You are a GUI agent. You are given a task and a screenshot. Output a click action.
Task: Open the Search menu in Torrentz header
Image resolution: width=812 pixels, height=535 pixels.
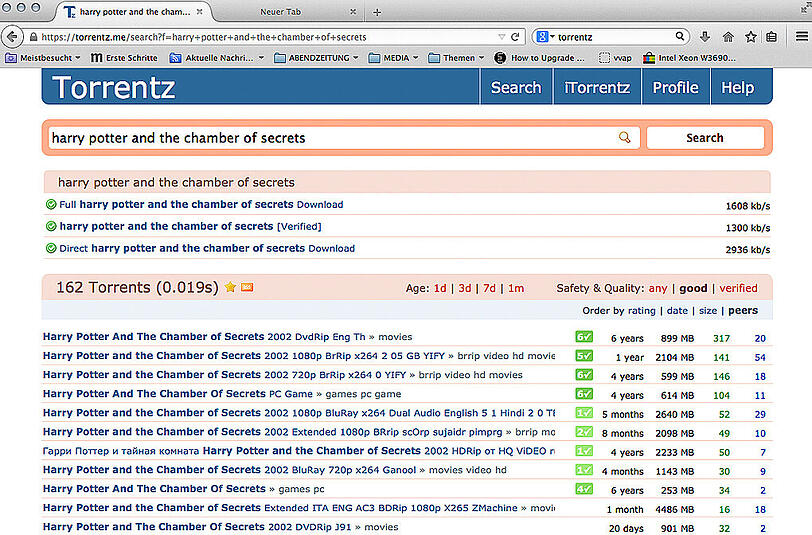(516, 88)
